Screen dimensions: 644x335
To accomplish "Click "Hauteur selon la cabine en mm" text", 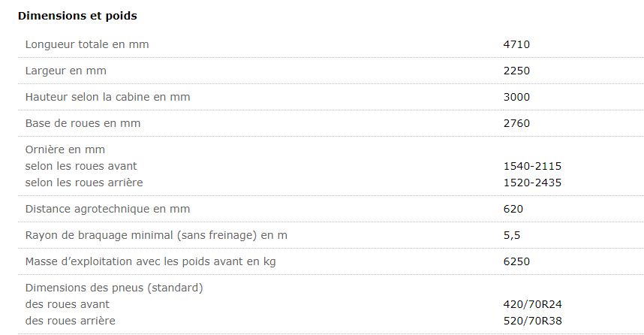I will 107,97.
